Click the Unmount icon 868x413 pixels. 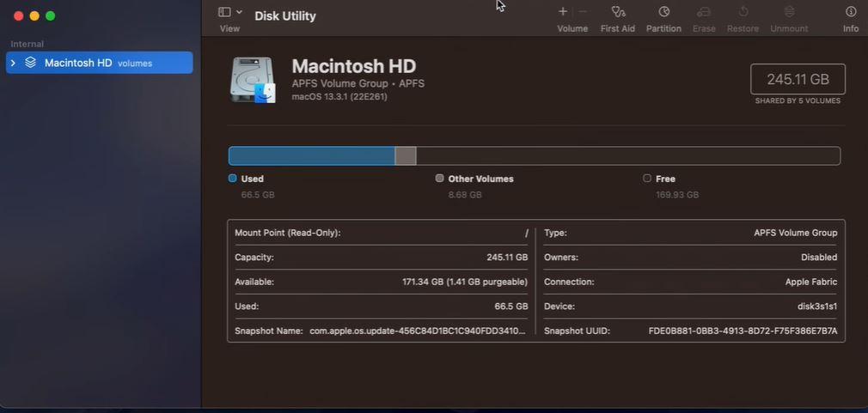tap(790, 12)
